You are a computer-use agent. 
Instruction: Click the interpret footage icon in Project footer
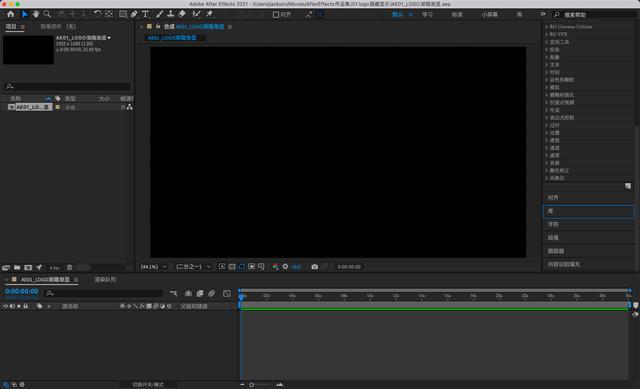(6, 268)
